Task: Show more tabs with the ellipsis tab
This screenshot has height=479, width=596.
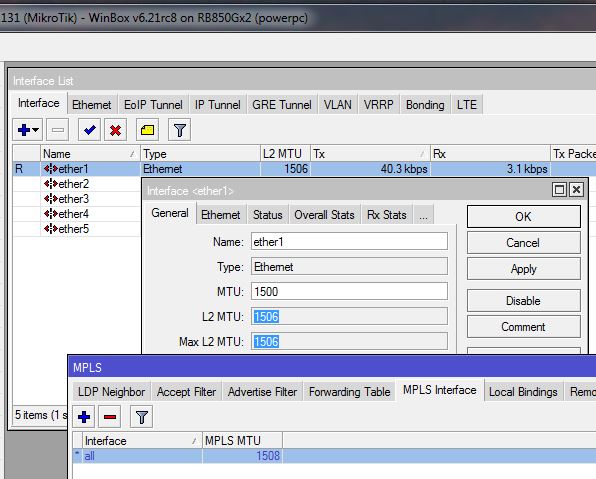Action: click(423, 215)
